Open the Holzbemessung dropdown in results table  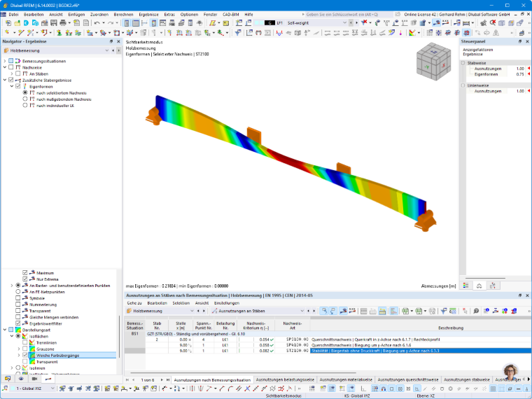pos(192,311)
